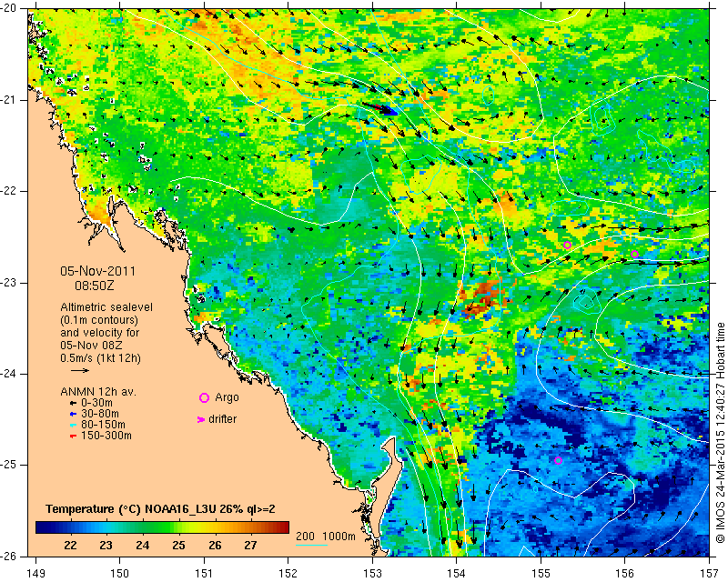
Task: Click the colorbar tick label 22
Action: [70, 546]
